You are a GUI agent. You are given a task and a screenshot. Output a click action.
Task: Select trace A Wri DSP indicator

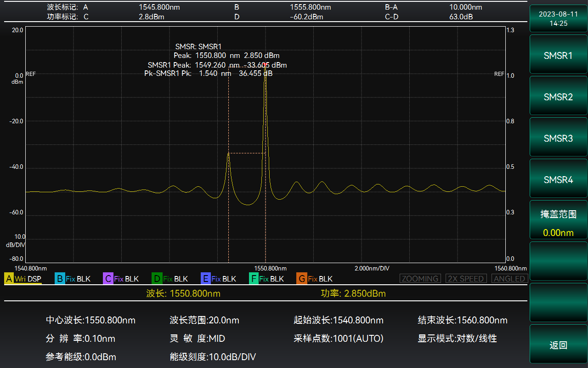[23, 279]
